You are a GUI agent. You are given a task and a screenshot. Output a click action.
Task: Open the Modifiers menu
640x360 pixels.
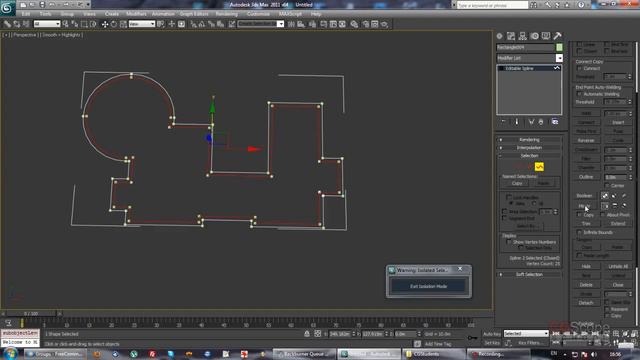136,14
